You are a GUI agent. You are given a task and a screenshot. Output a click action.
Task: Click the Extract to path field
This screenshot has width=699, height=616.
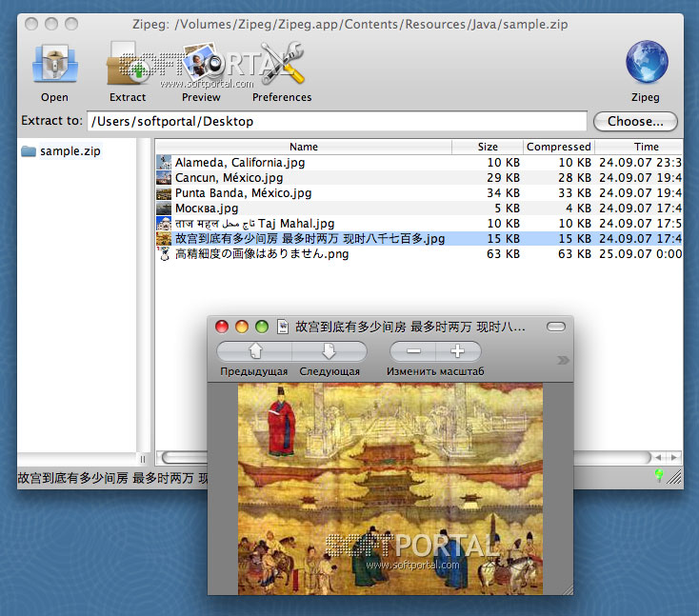pos(337,121)
